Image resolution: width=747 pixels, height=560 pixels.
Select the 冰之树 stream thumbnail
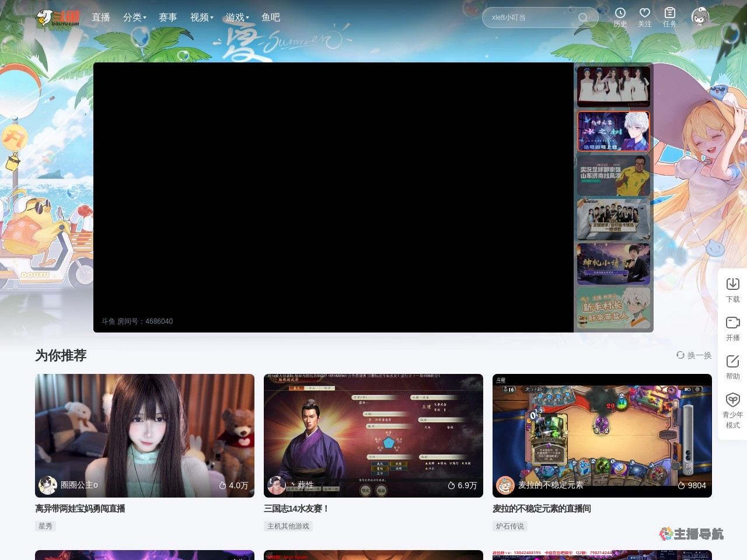click(613, 131)
